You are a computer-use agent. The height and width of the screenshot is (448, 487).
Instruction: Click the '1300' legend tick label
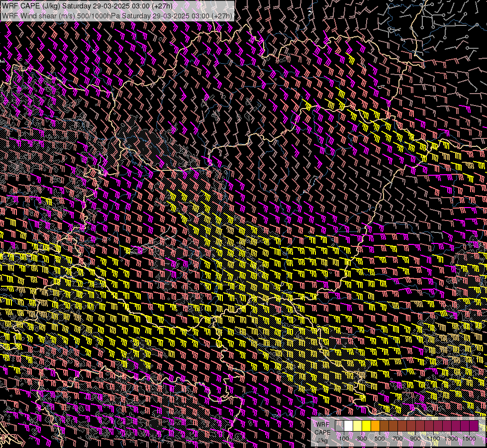pos(451,439)
